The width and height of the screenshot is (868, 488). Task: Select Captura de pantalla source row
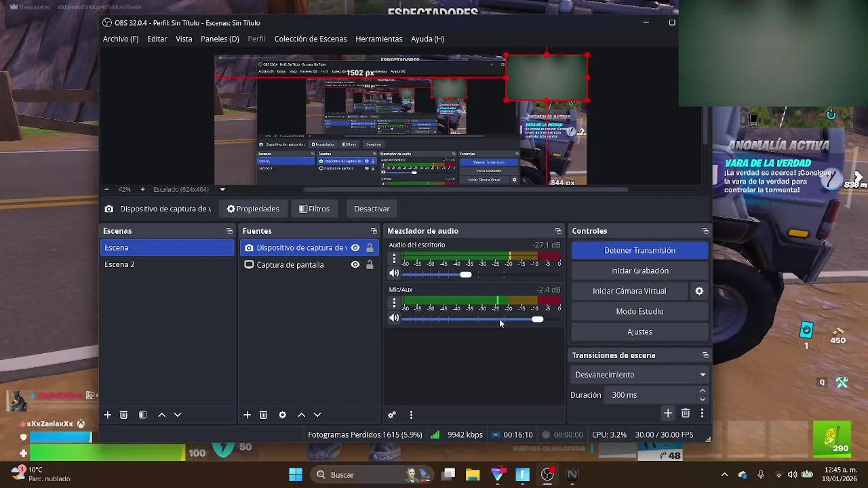(309, 265)
